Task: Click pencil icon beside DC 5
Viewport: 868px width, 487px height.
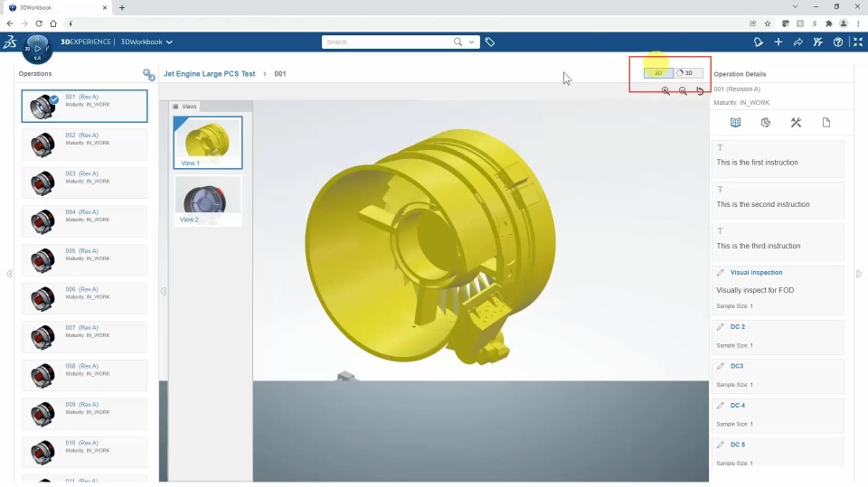Action: pos(721,445)
